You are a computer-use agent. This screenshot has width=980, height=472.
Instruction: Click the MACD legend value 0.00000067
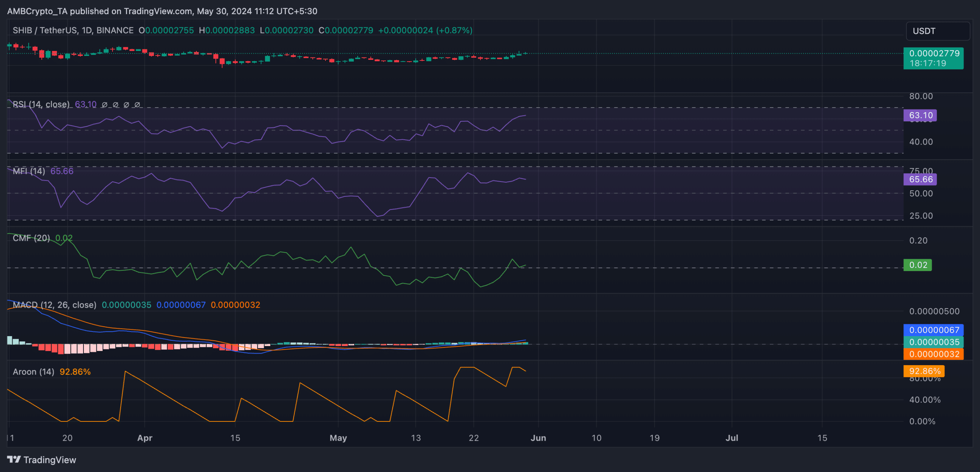(181, 305)
